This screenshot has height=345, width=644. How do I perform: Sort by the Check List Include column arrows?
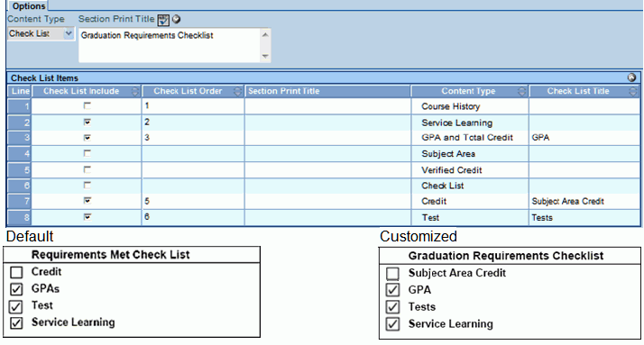[134, 91]
